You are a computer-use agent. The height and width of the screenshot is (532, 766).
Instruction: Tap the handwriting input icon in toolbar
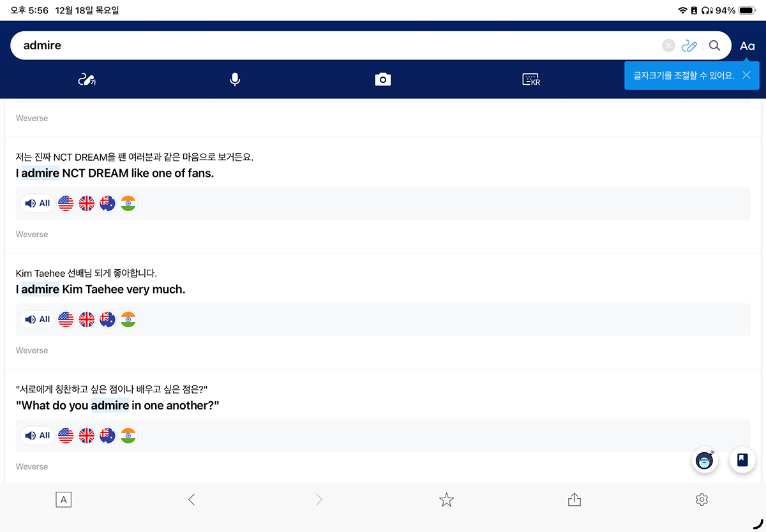click(86, 80)
